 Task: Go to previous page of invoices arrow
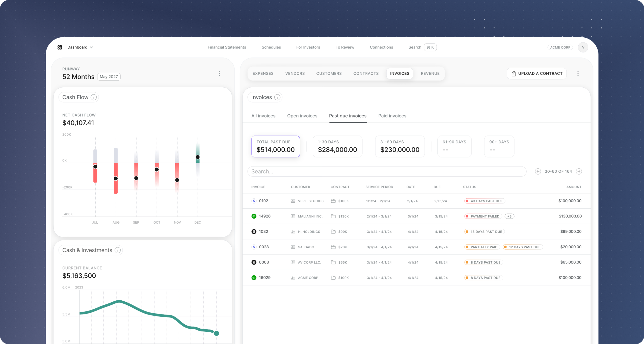[538, 172]
